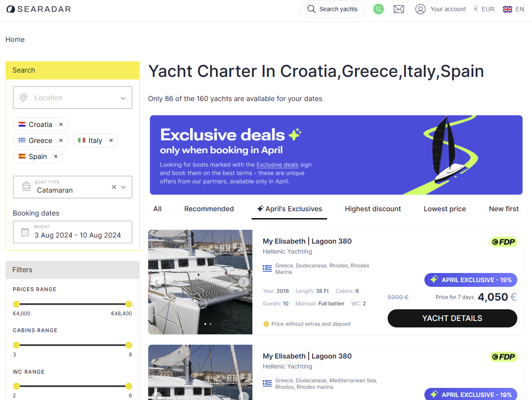Switch to the Highest discount tab
Image resolution: width=532 pixels, height=400 pixels.
(x=373, y=209)
